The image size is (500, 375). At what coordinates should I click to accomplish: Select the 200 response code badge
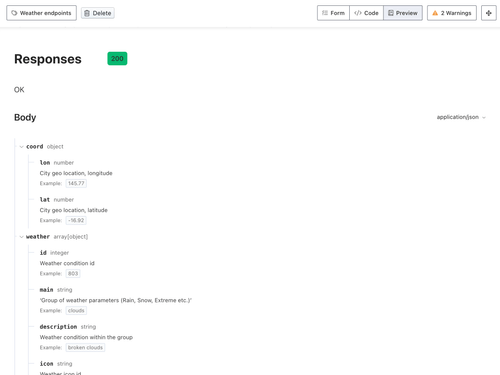coord(117,59)
